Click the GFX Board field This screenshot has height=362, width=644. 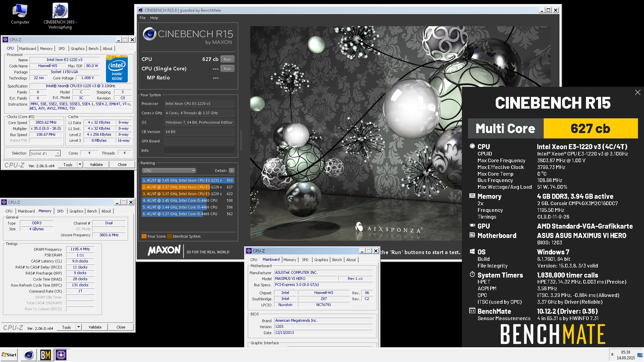[x=199, y=141]
